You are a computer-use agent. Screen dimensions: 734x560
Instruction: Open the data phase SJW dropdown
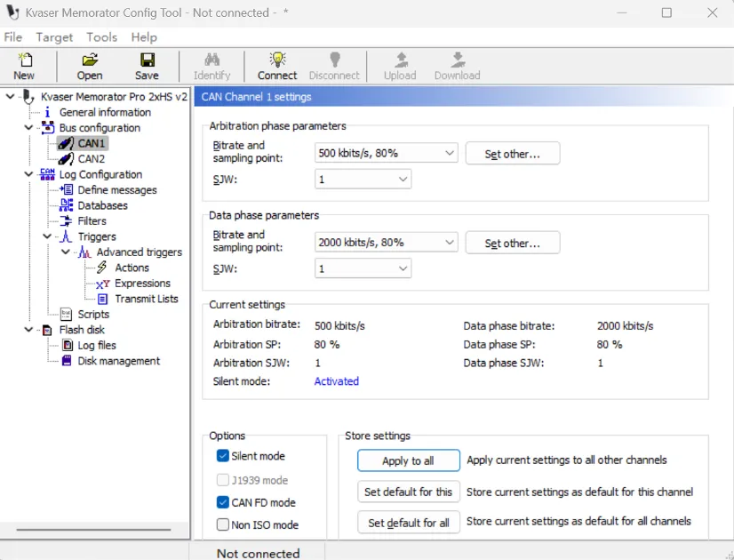point(363,268)
